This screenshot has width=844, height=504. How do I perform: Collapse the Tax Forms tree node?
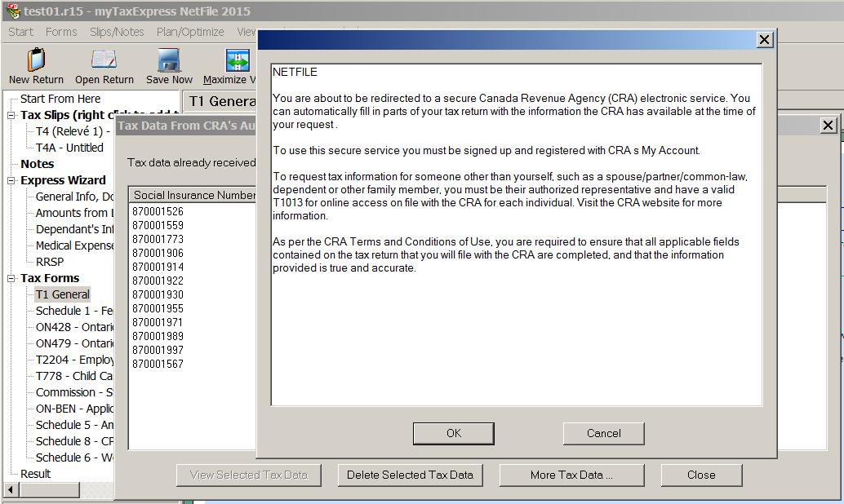point(11,278)
